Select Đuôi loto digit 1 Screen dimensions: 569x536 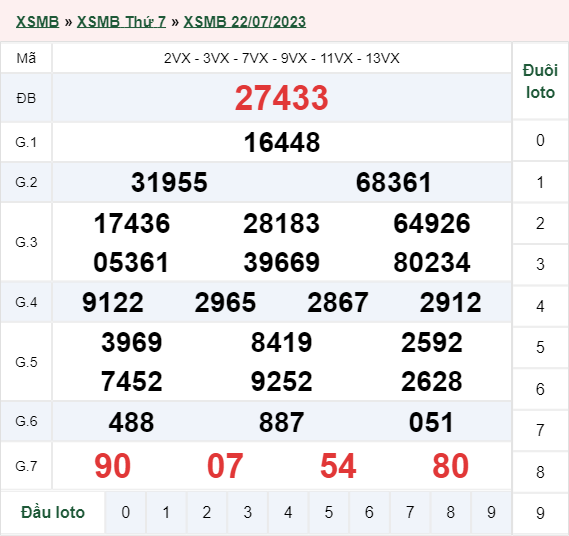540,182
